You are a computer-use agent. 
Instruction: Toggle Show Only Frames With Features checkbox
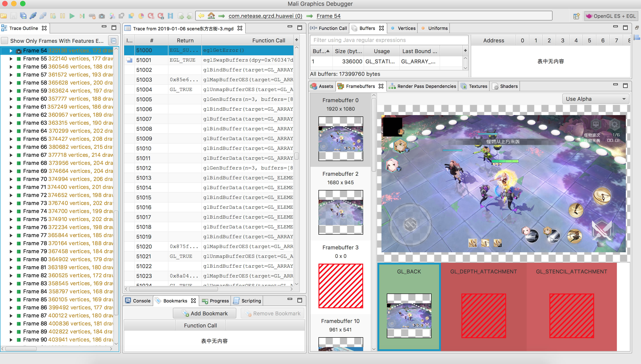(x=4, y=41)
